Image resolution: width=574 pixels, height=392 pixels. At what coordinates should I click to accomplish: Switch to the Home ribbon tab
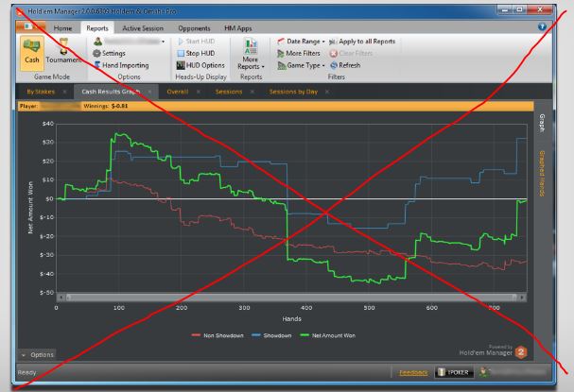62,28
